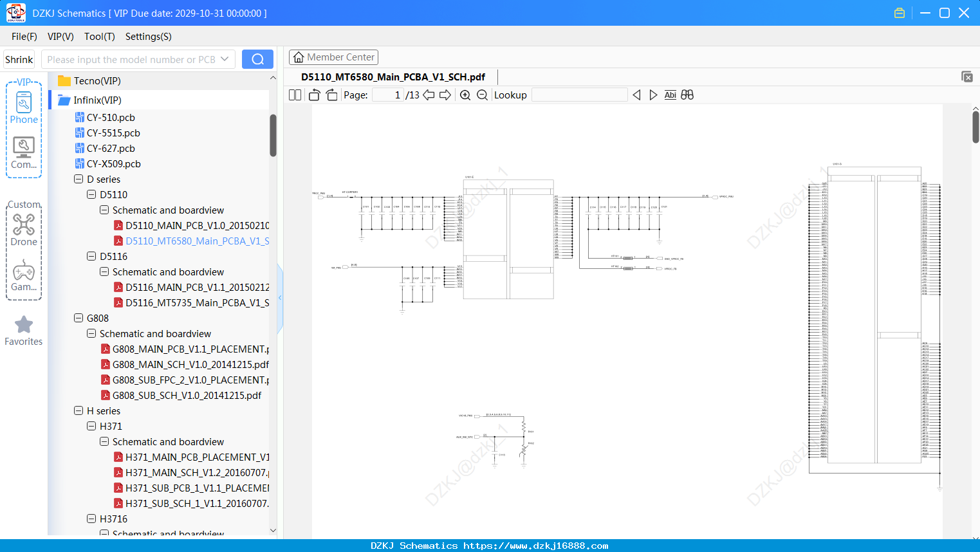The image size is (980, 552).
Task: Click the PDF viewer vertical scrollbar thumb
Action: click(975, 127)
